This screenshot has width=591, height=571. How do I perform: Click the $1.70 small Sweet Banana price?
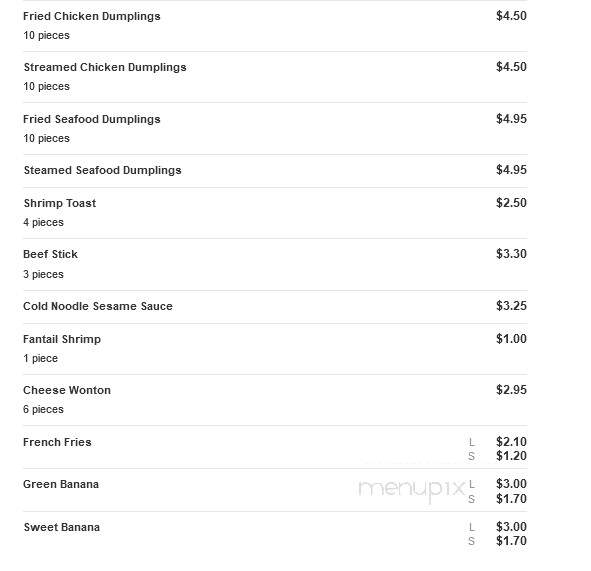click(x=511, y=541)
